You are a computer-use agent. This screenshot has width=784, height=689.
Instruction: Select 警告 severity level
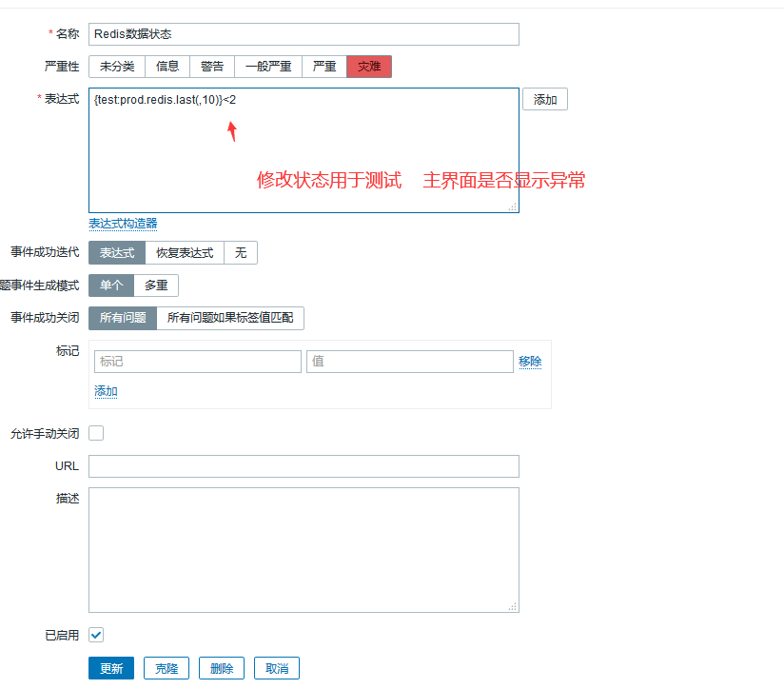(212, 67)
